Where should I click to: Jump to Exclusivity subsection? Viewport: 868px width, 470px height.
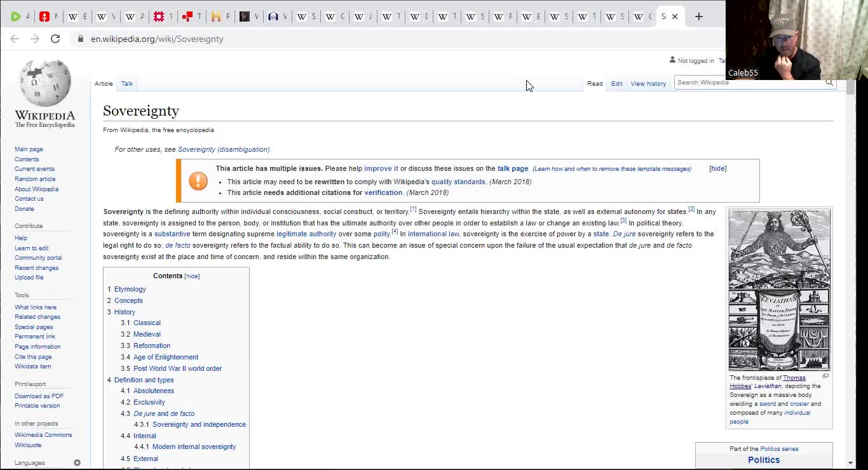149,402
